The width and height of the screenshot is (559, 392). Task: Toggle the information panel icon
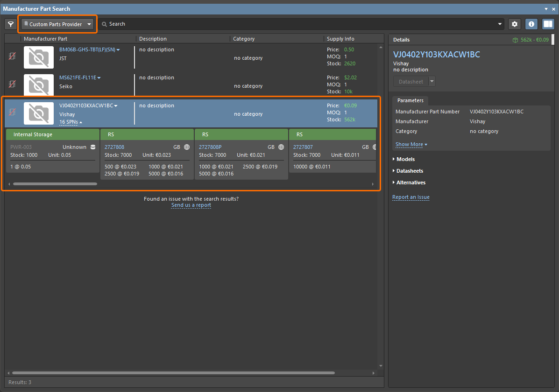click(x=531, y=24)
